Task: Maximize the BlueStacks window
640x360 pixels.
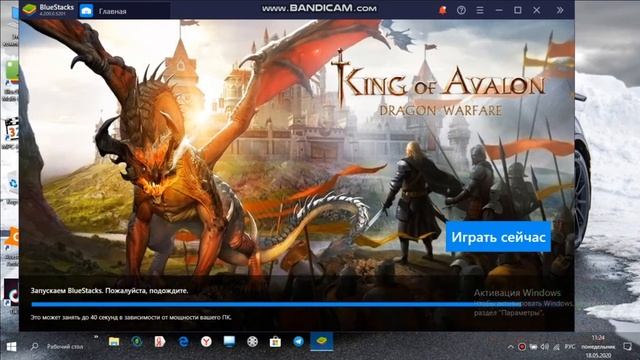Action: pyautogui.click(x=518, y=10)
